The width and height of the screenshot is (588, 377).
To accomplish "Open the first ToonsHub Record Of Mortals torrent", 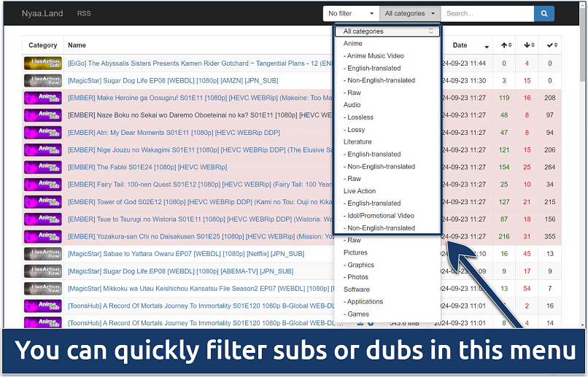I will tap(201, 306).
